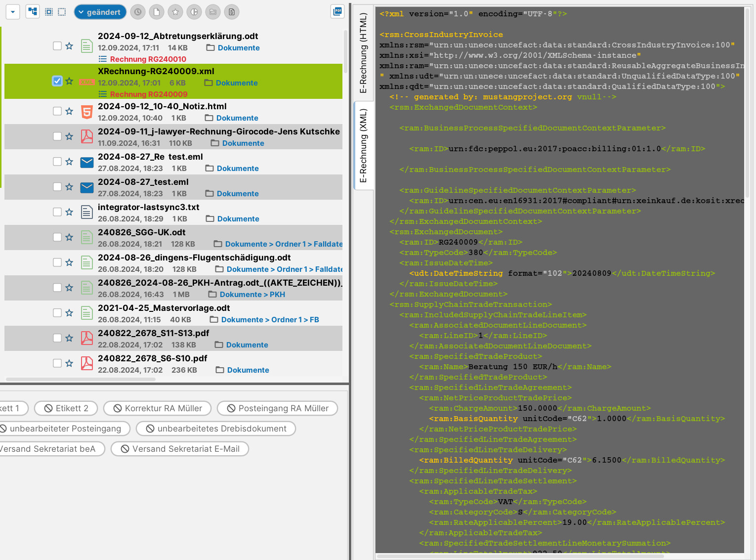Tick the checkbox for integrator-lastsync3.txt

click(x=57, y=212)
